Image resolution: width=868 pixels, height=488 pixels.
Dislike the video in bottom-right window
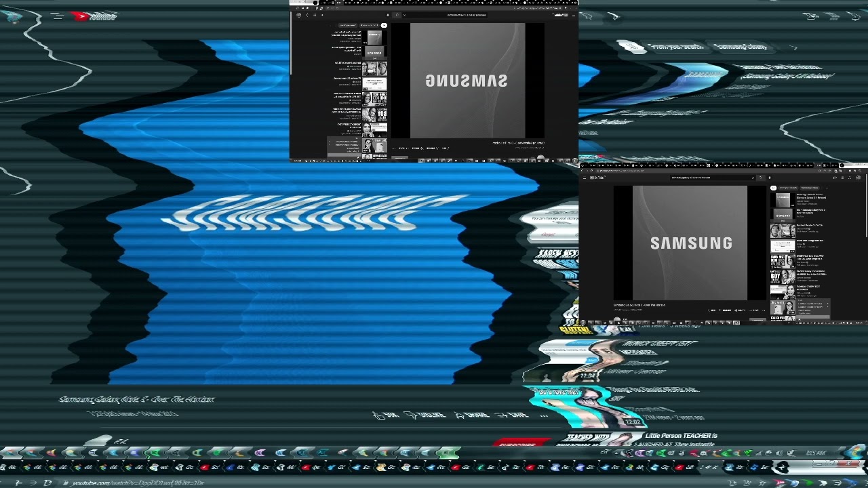click(x=726, y=310)
